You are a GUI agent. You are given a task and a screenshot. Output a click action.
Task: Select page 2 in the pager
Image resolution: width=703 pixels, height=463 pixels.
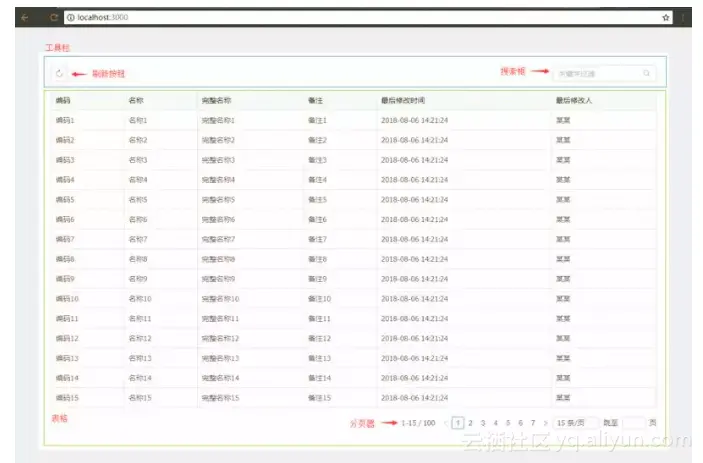tap(470, 423)
